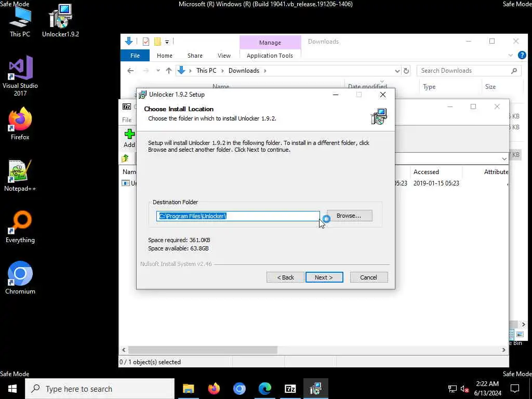The width and height of the screenshot is (532, 399).
Task: Expand 7-Zip path dropdown arrow
Action: pyautogui.click(x=504, y=159)
